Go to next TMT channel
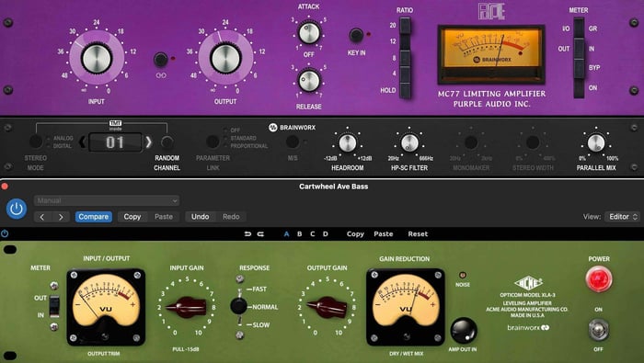Screen dimensions: 644x363 click(148, 142)
